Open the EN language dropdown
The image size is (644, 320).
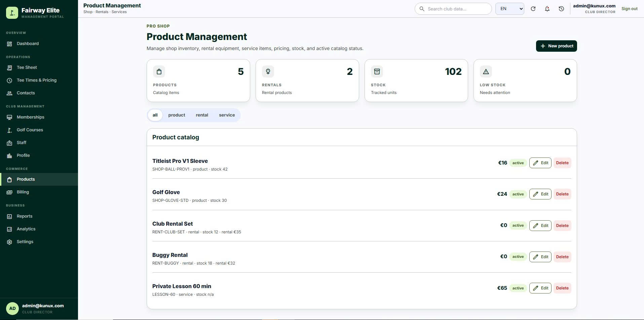[509, 9]
